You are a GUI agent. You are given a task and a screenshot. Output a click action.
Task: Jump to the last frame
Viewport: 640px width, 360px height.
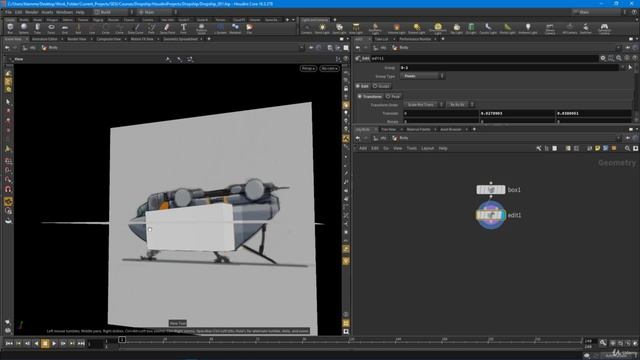pos(81,344)
